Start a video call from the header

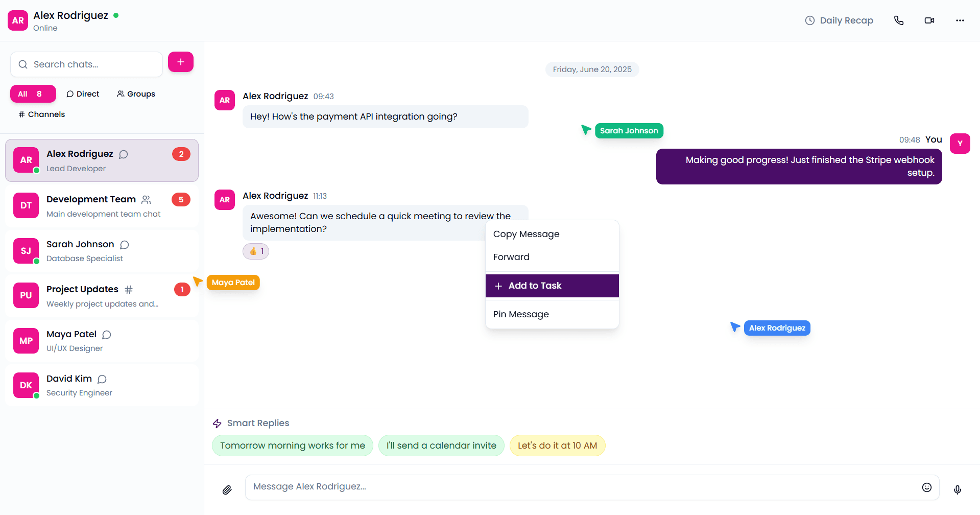click(x=929, y=20)
